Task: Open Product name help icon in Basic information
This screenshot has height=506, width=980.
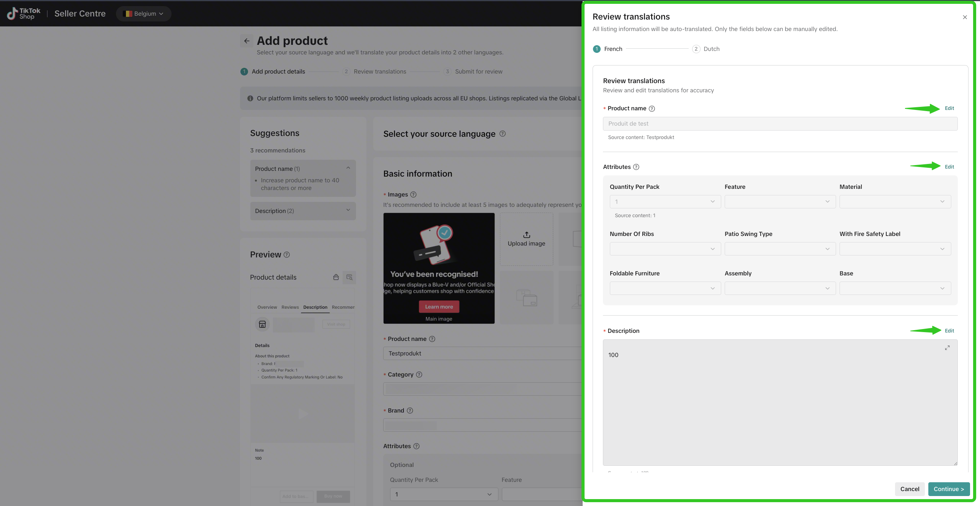Action: 432,339
